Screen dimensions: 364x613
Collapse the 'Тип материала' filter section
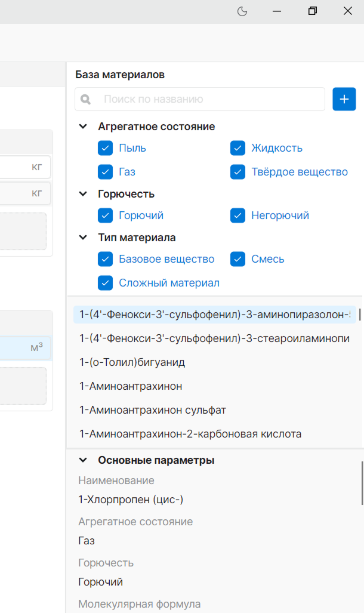pyautogui.click(x=83, y=238)
